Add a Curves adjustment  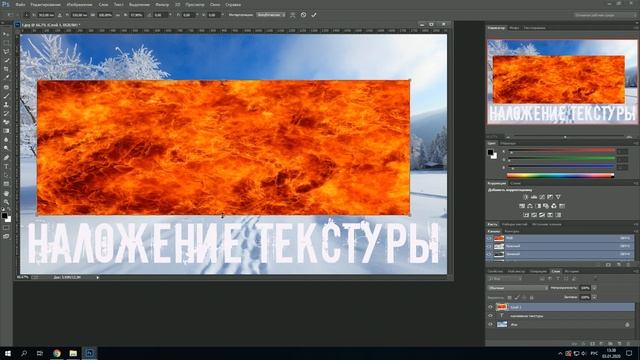(542, 197)
